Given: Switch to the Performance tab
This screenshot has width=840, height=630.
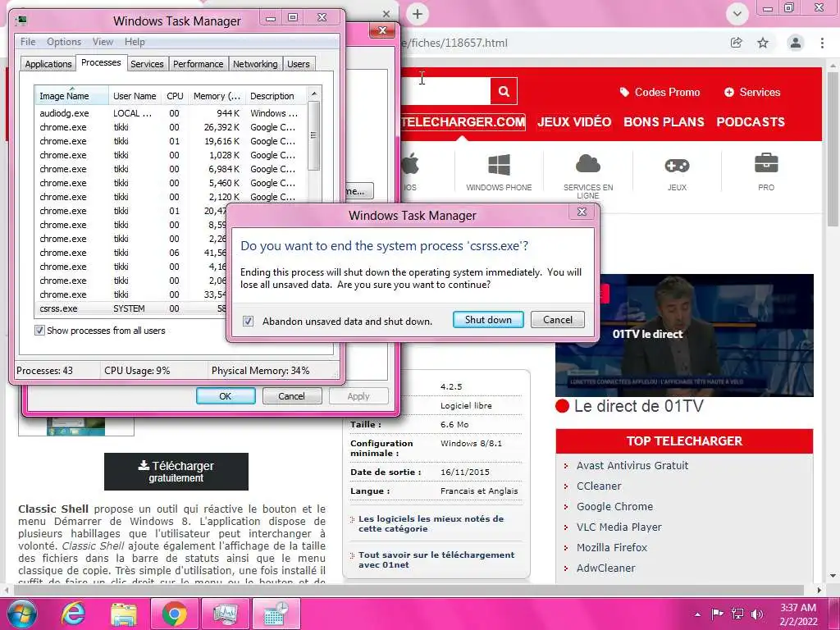Looking at the screenshot, I should point(199,64).
